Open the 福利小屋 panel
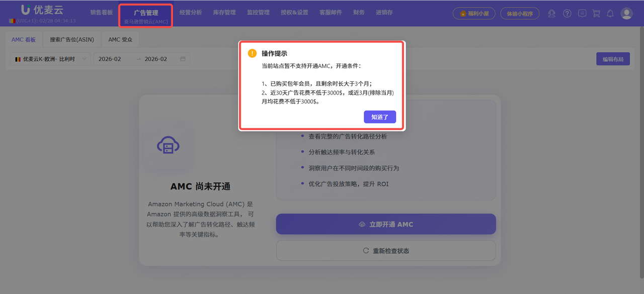Viewport: 644px width, 294px height. coord(474,13)
